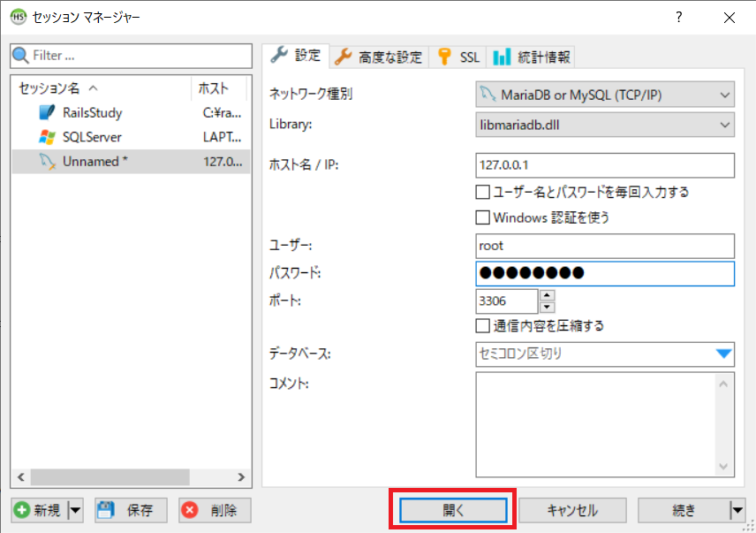Open the SSL tab
This screenshot has width=756, height=533.
457,57
